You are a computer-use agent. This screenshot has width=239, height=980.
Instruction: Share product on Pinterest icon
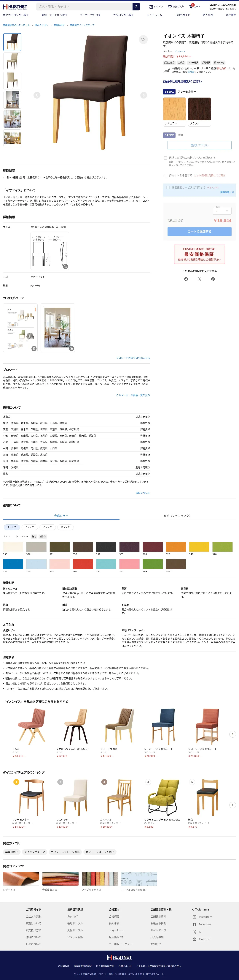point(213,279)
